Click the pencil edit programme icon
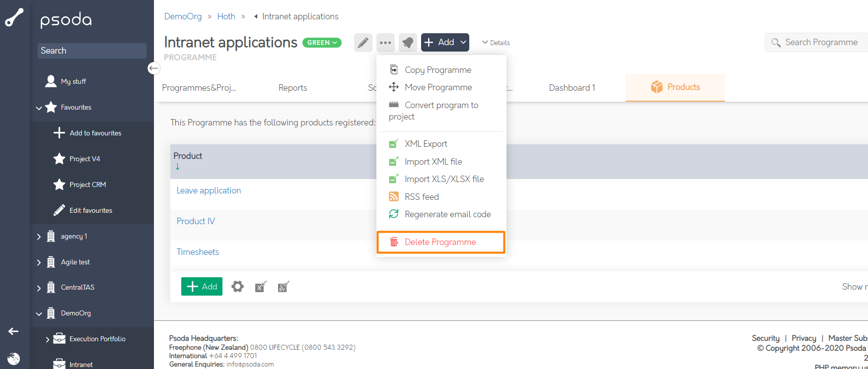This screenshot has width=868, height=369. tap(363, 43)
